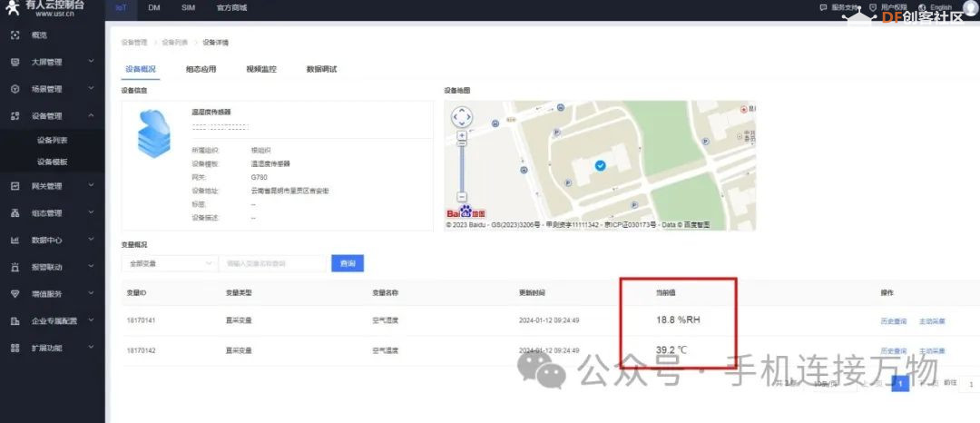Viewport: 980px width, 423px height.
Task: Select the 视频监控 tab
Action: [x=261, y=69]
